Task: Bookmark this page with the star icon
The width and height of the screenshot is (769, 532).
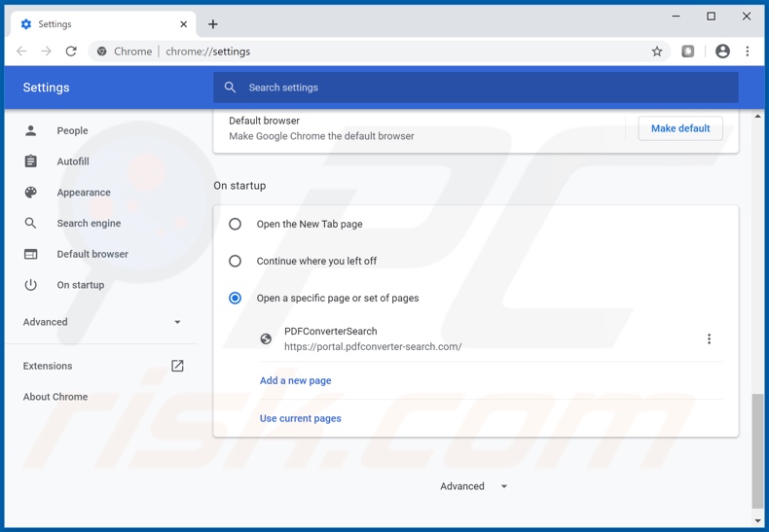Action: coord(657,52)
